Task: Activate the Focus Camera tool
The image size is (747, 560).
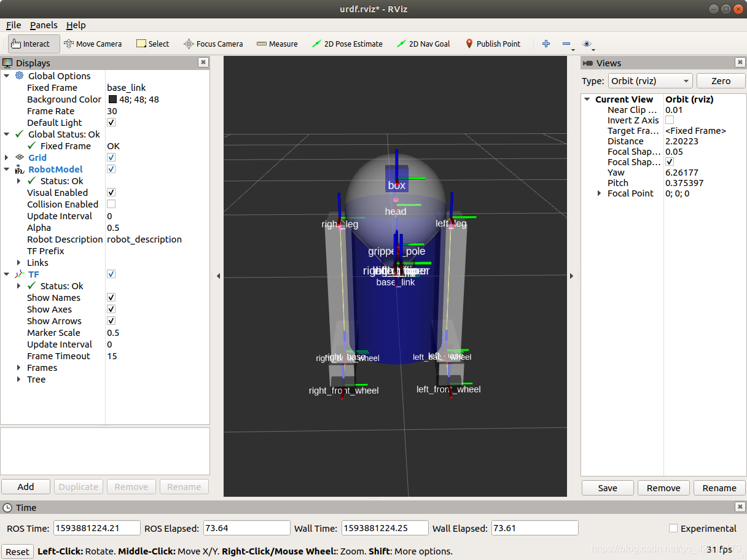Action: tap(213, 44)
